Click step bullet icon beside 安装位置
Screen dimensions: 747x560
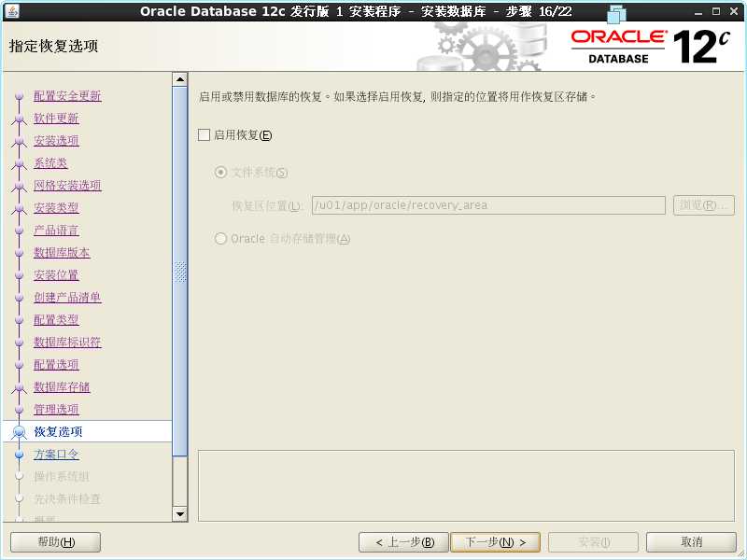click(x=19, y=275)
